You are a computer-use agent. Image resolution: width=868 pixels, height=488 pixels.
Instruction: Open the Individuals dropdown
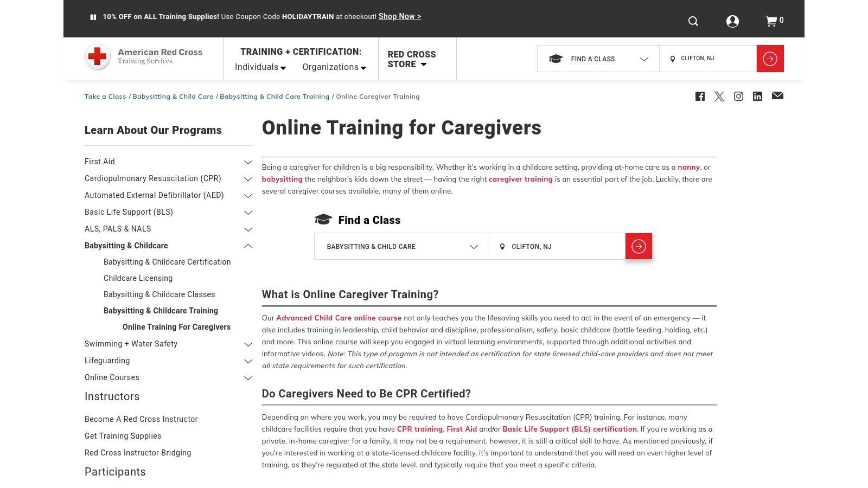[260, 67]
